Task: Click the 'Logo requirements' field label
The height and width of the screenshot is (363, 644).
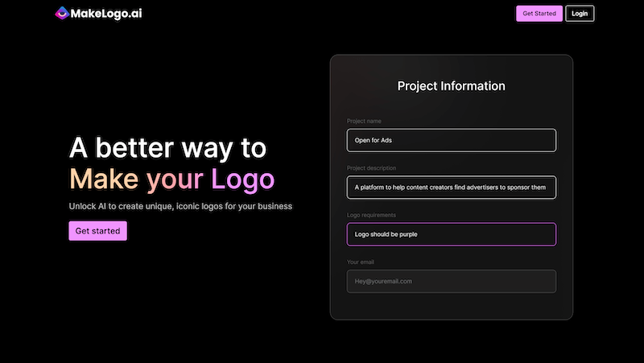Action: coord(377,215)
